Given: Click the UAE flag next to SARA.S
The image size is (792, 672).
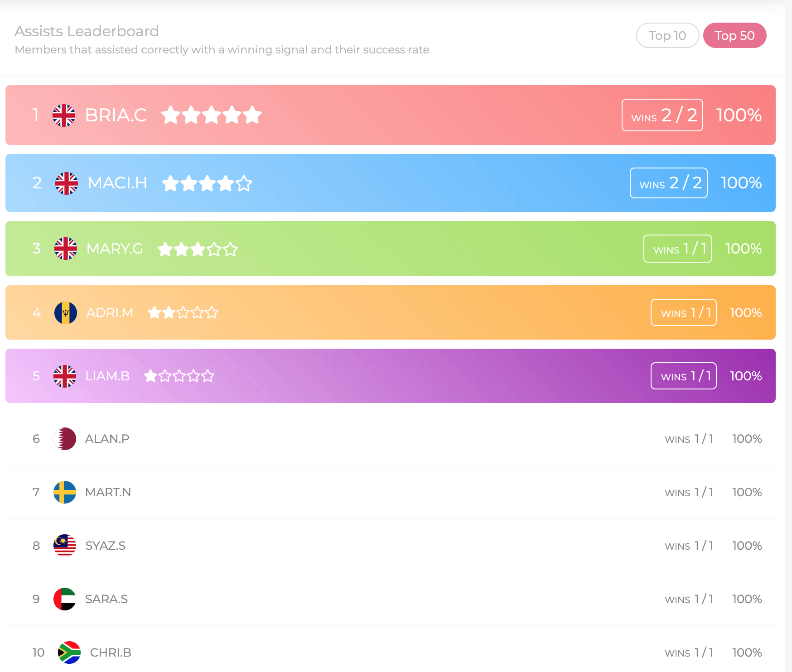Looking at the screenshot, I should pyautogui.click(x=65, y=599).
